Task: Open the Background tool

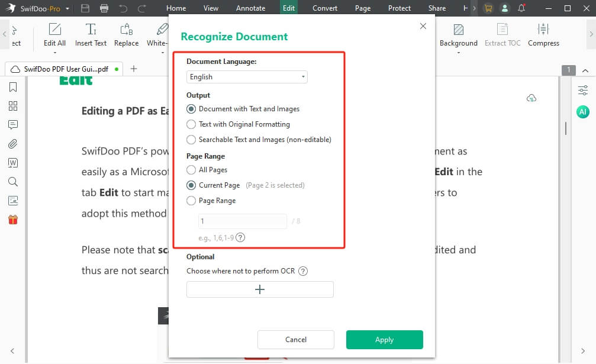Action: click(459, 34)
